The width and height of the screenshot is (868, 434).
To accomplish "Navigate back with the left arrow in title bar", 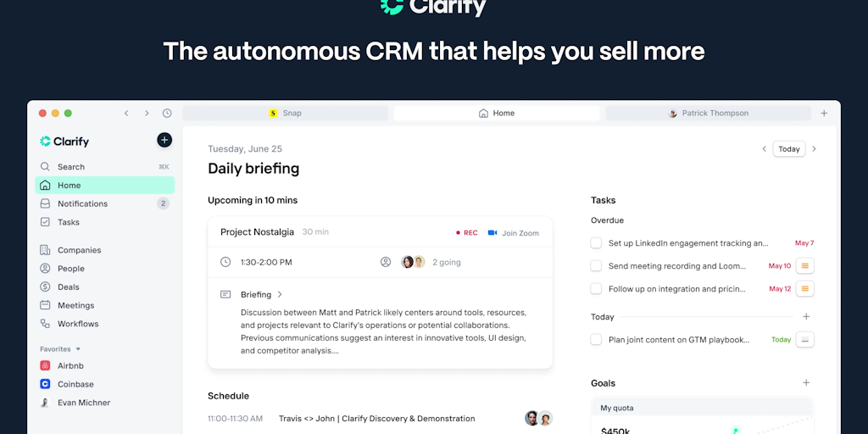I will [x=126, y=114].
